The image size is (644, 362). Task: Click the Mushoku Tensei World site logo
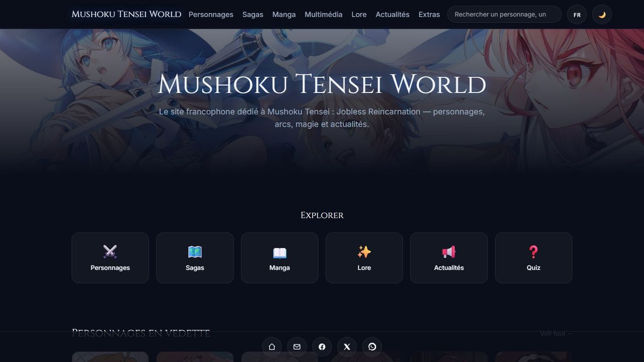[126, 14]
